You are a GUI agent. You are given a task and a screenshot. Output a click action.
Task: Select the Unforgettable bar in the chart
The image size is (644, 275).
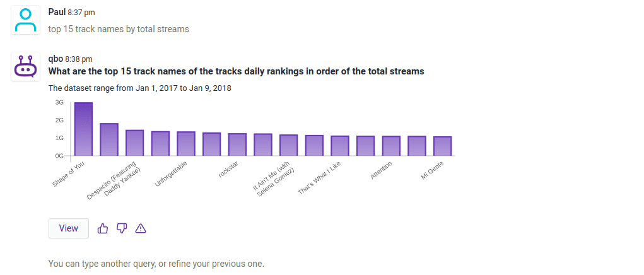(186, 143)
